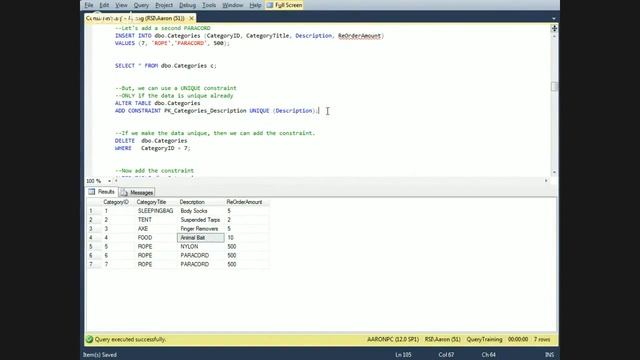This screenshot has width=640, height=360.
Task: Click the ADD CONSTRAINT code line
Action: click(217, 111)
